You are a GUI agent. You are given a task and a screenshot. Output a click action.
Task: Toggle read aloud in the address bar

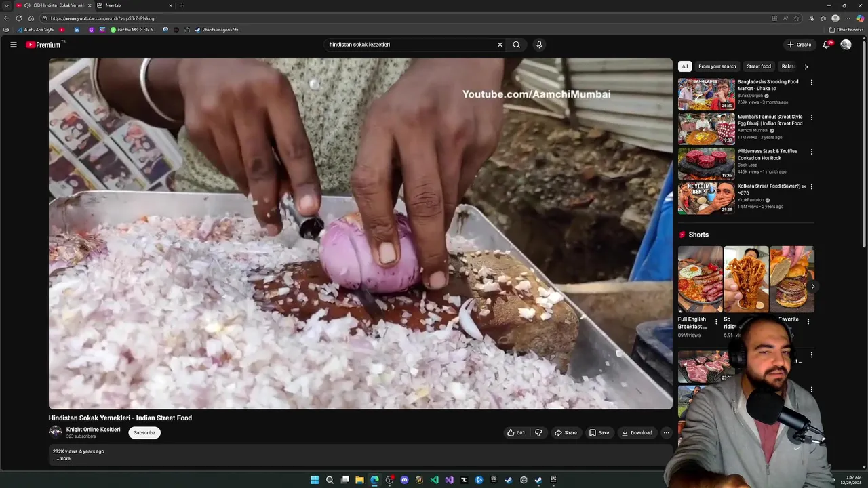(x=785, y=18)
